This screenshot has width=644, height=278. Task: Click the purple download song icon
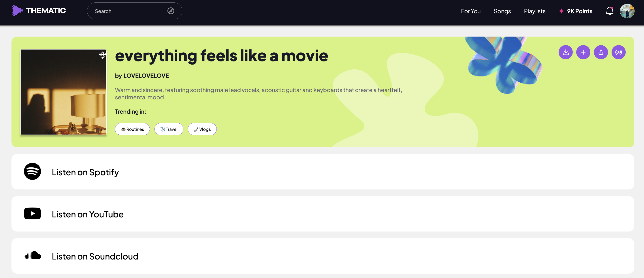pyautogui.click(x=565, y=52)
